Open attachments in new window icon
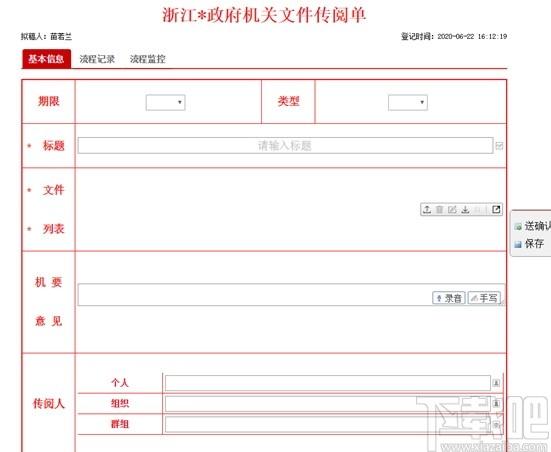The height and width of the screenshot is (452, 551). pos(496,209)
